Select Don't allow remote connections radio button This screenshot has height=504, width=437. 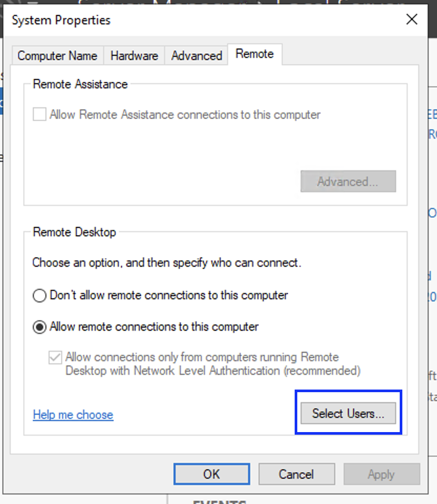pyautogui.click(x=39, y=296)
